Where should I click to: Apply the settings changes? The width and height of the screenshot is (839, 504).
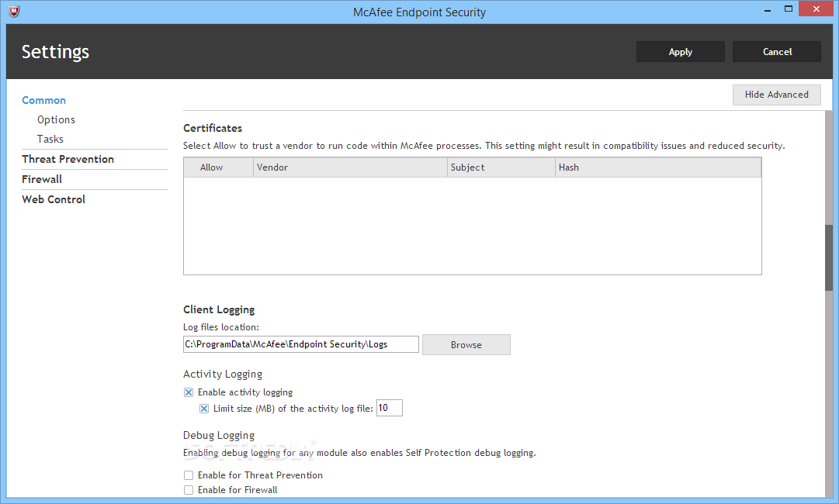point(680,52)
